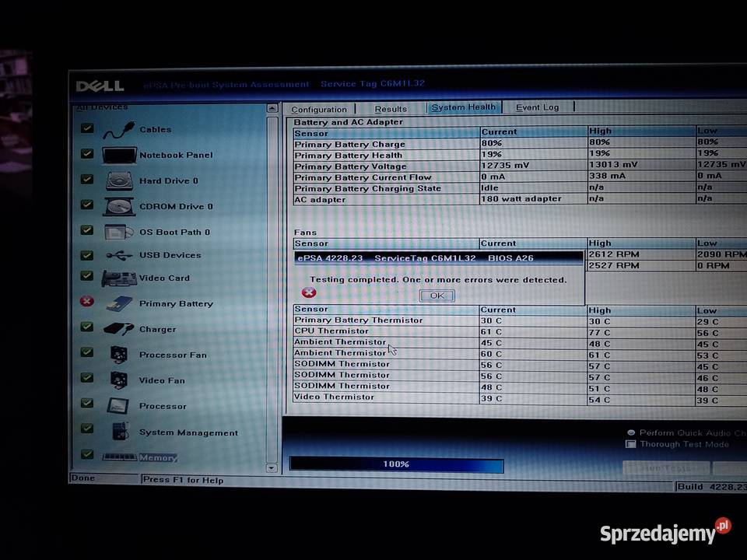Open the Event Log tab
Screen dimensions: 747x560
(538, 107)
